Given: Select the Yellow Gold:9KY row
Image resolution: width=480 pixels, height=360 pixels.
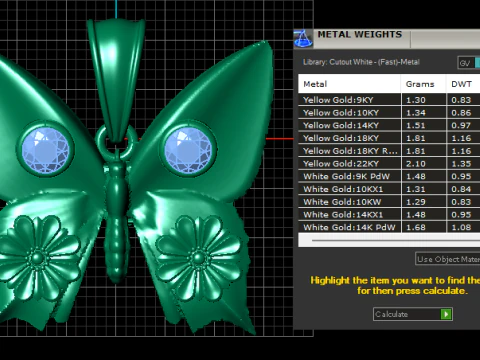Looking at the screenshot, I should pyautogui.click(x=389, y=100).
